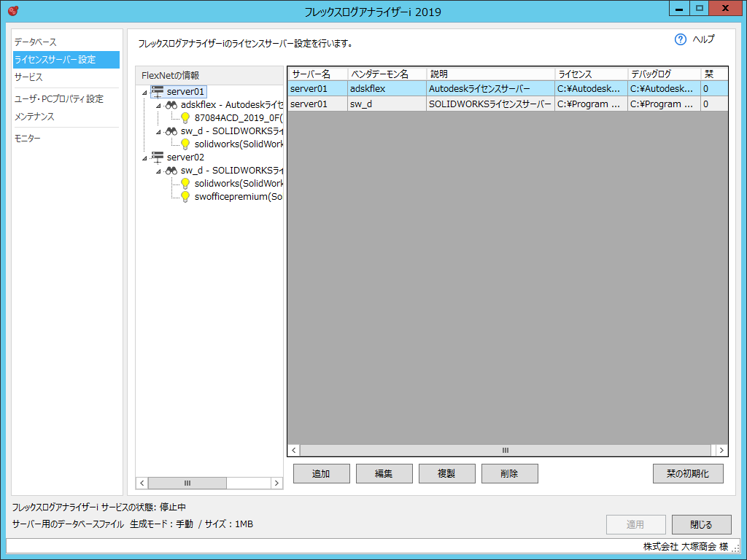Click table scroll left arrow

(x=294, y=451)
